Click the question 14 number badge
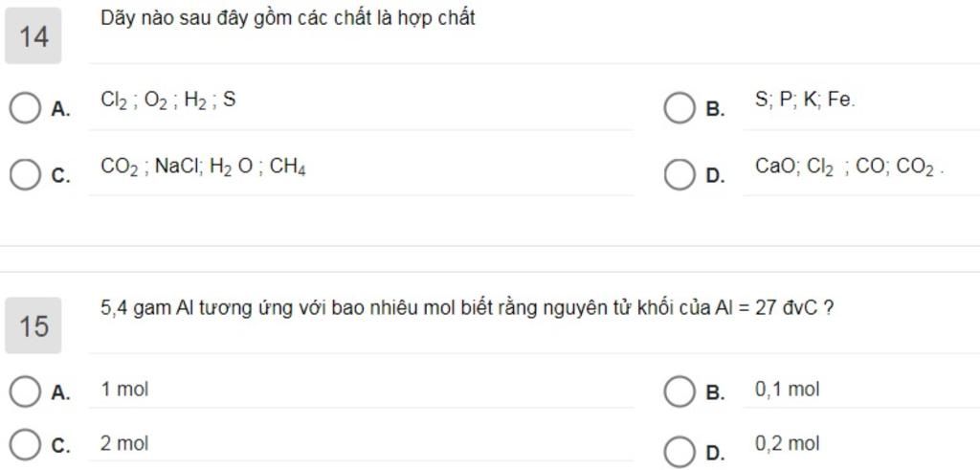 point(33,35)
